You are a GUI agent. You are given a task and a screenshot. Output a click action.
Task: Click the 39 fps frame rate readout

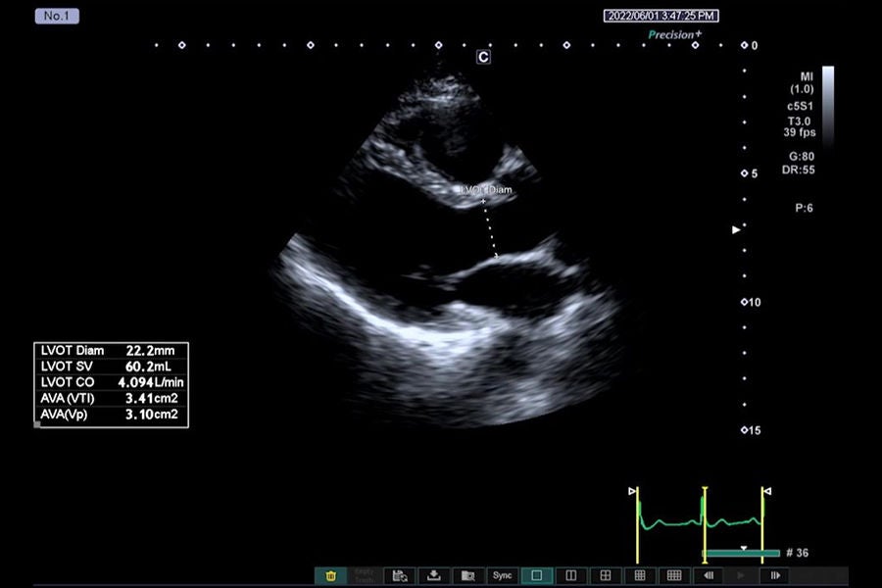pyautogui.click(x=800, y=133)
